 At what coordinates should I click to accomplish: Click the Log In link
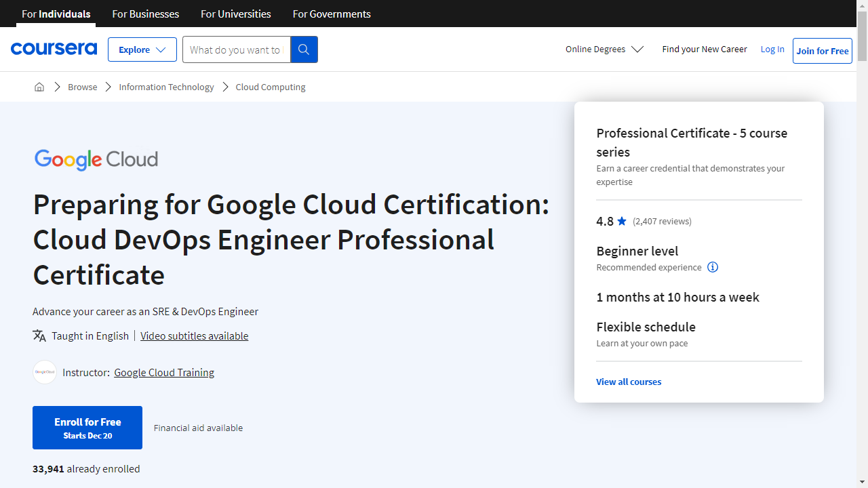point(772,49)
